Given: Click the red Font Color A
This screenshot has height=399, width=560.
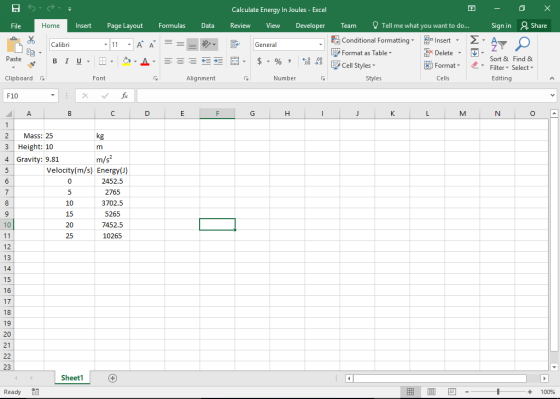Looking at the screenshot, I should point(145,61).
